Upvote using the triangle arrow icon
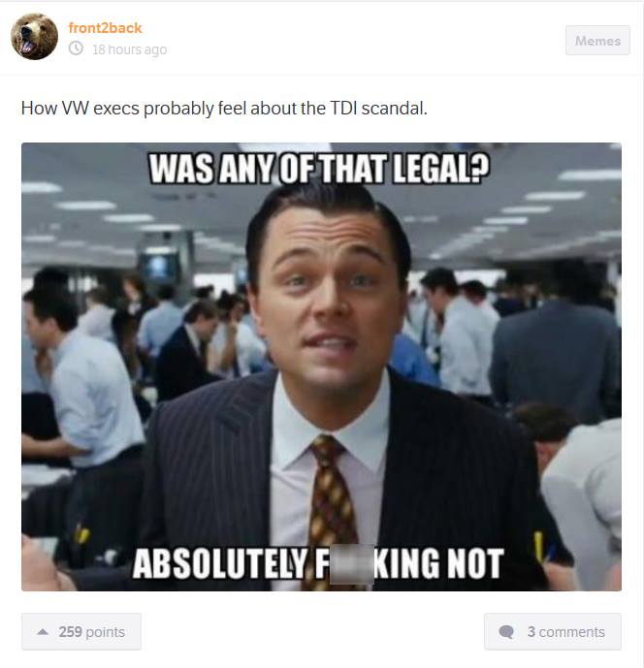Viewport: 644px width, 668px height. coord(43,632)
